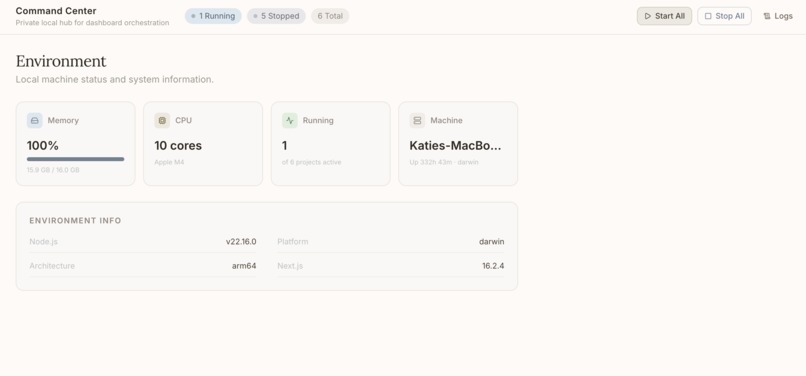Click the Machine server icon
The image size is (806, 376).
(x=417, y=120)
